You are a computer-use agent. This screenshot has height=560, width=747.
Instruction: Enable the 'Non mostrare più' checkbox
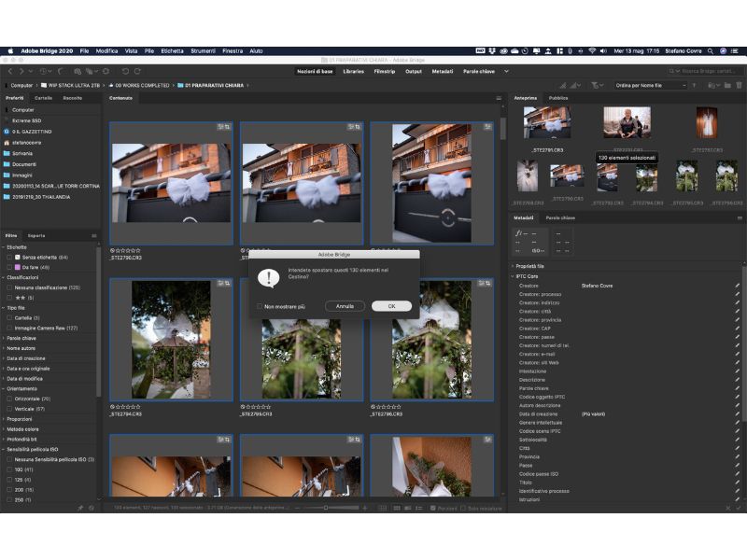tap(260, 306)
